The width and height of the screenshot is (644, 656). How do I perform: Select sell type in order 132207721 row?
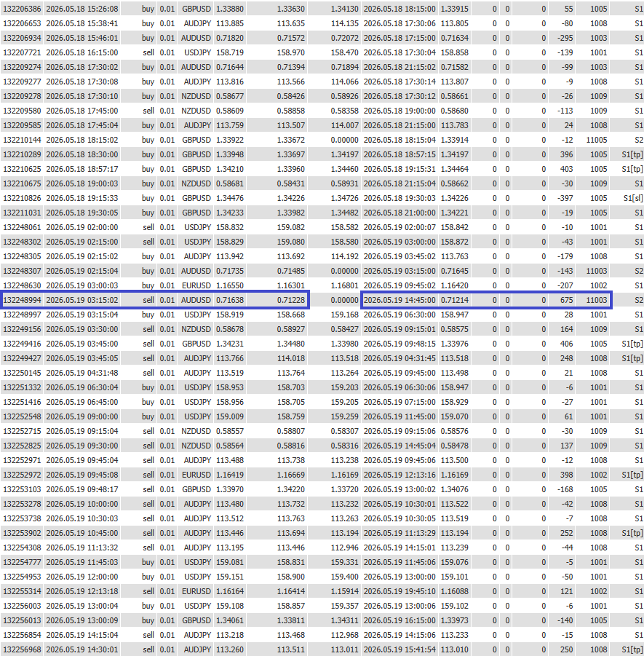[x=148, y=52]
